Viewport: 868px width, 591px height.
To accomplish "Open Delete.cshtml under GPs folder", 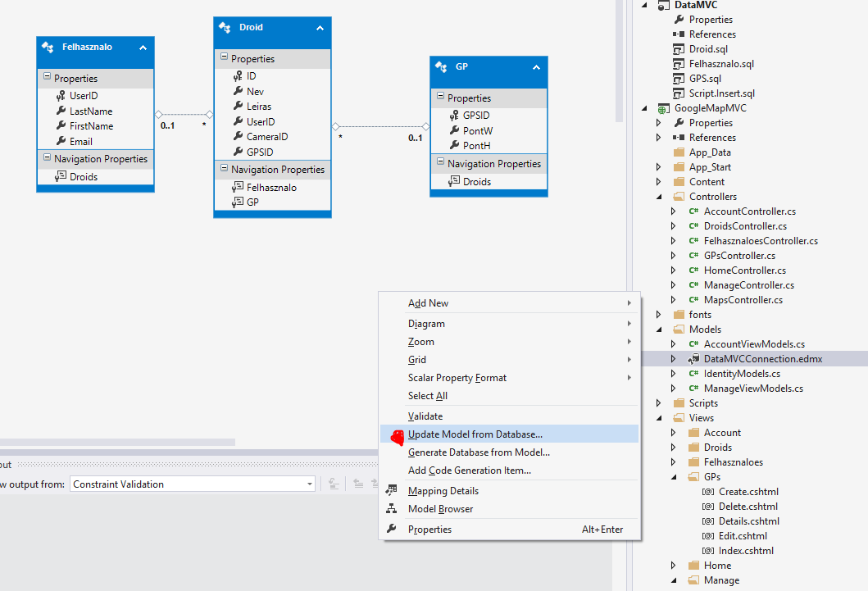I will (x=748, y=507).
